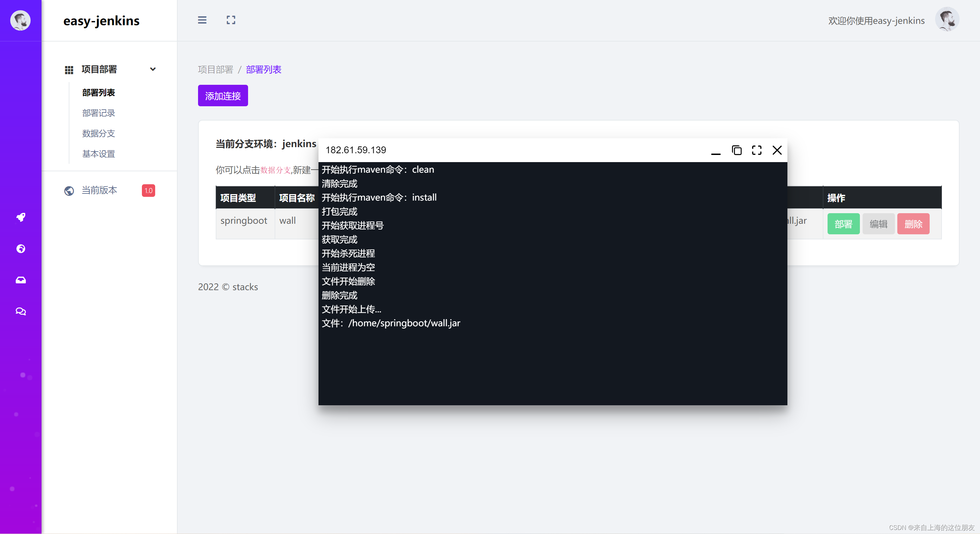Open the 部署列表 submenu item
Viewport: 980px width, 534px height.
99,93
